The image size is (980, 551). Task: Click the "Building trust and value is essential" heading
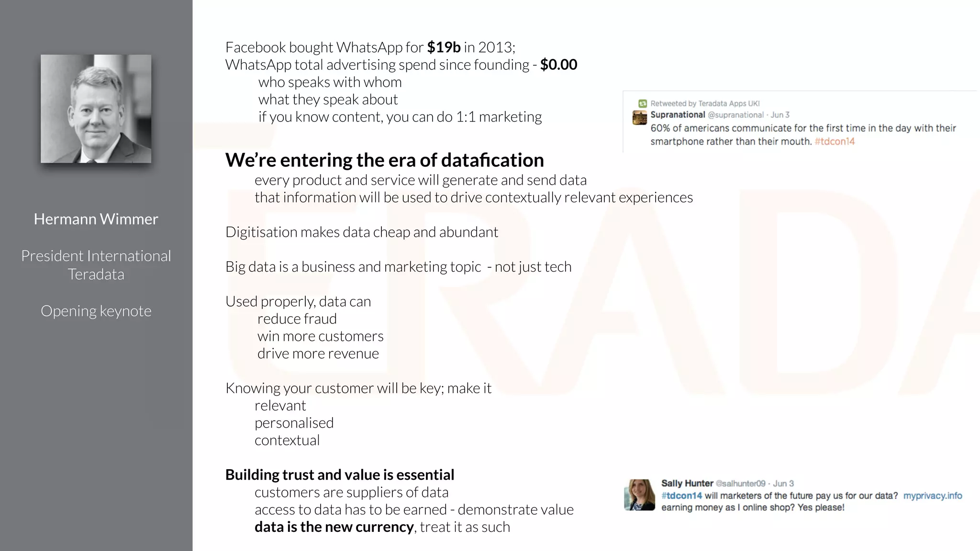click(340, 475)
